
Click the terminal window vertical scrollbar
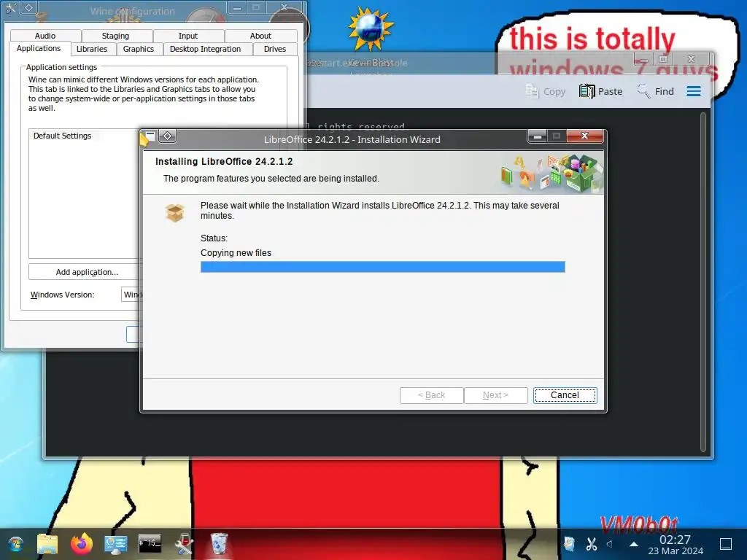pyautogui.click(x=703, y=282)
